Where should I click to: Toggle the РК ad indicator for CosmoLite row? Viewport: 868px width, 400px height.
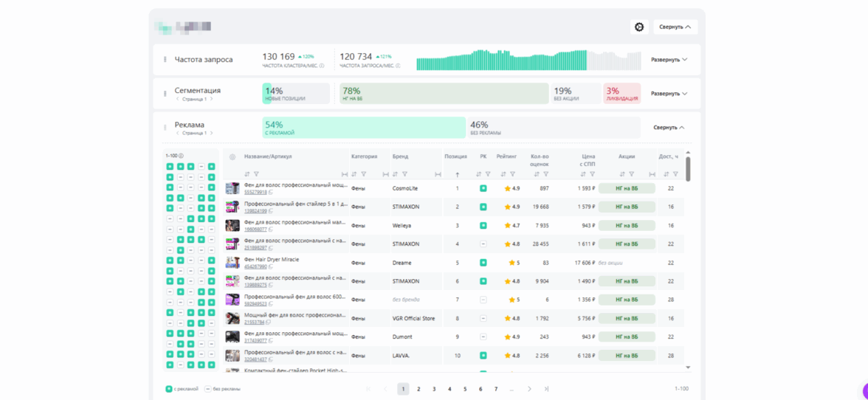click(483, 188)
